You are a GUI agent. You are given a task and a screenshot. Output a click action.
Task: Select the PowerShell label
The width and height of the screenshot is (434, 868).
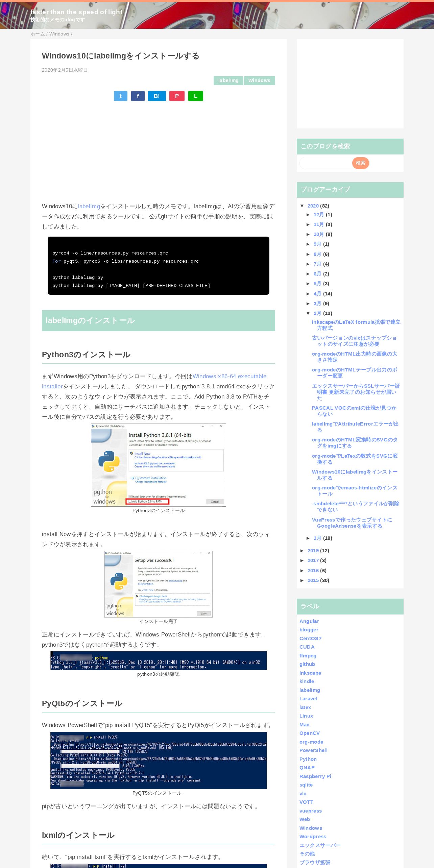pyautogui.click(x=313, y=750)
